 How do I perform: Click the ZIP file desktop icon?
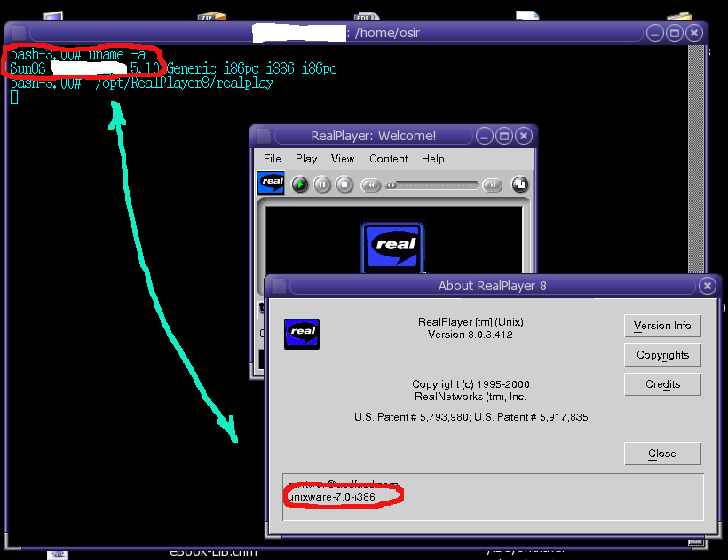point(211,17)
